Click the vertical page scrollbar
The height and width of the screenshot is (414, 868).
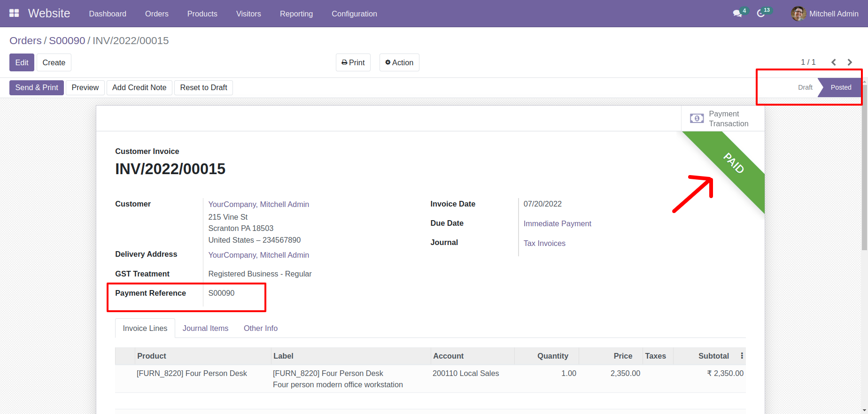[x=864, y=164]
